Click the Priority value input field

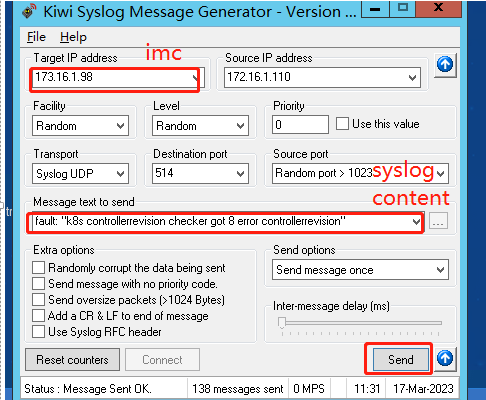tap(300, 125)
